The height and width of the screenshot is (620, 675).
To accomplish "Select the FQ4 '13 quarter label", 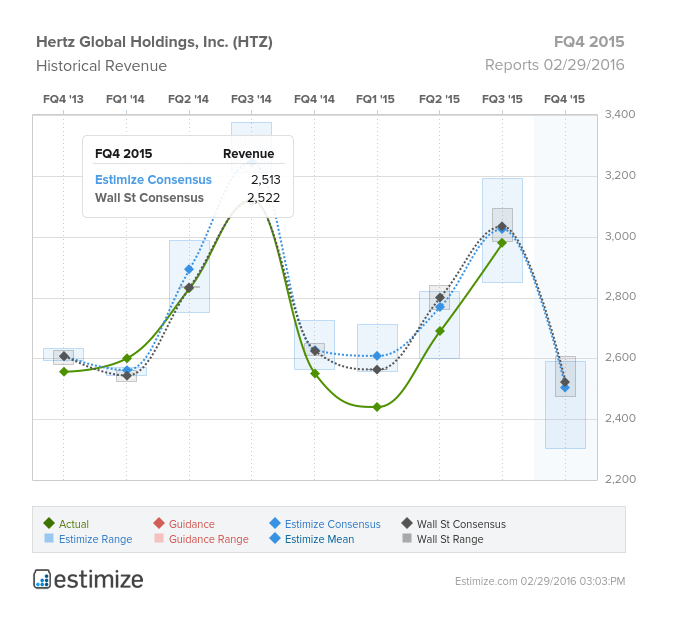I will (x=63, y=99).
